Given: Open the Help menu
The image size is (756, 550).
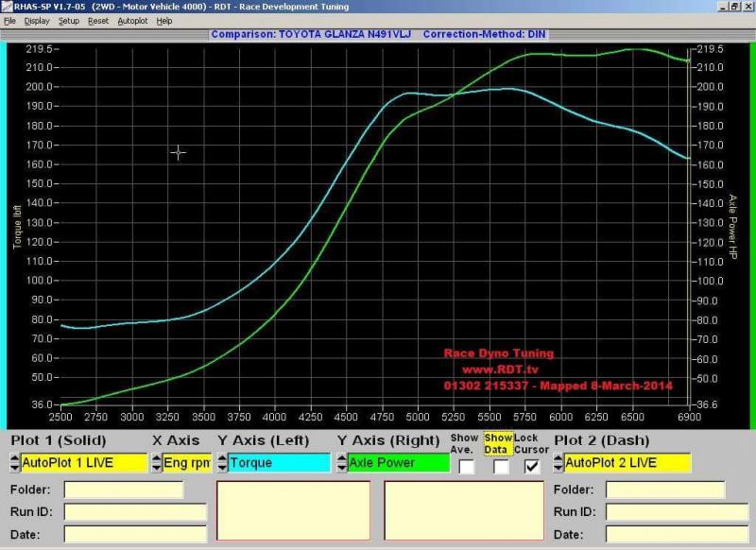Looking at the screenshot, I should (164, 21).
